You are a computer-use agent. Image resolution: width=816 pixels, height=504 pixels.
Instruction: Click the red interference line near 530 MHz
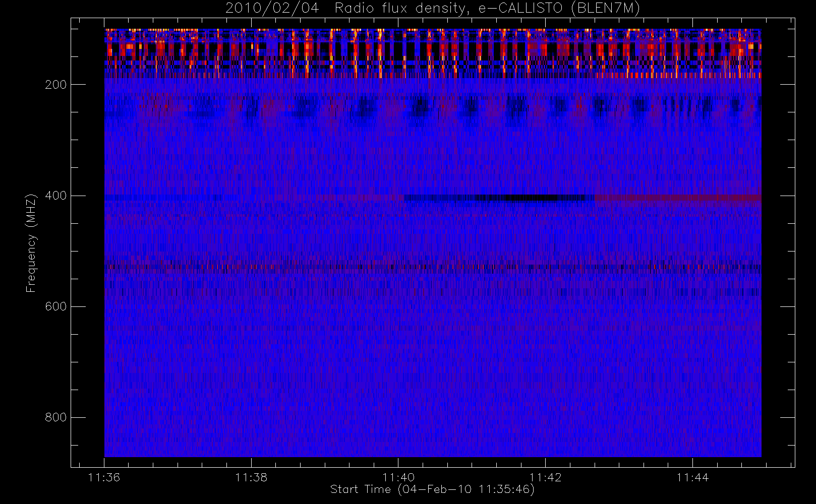tap(433, 267)
